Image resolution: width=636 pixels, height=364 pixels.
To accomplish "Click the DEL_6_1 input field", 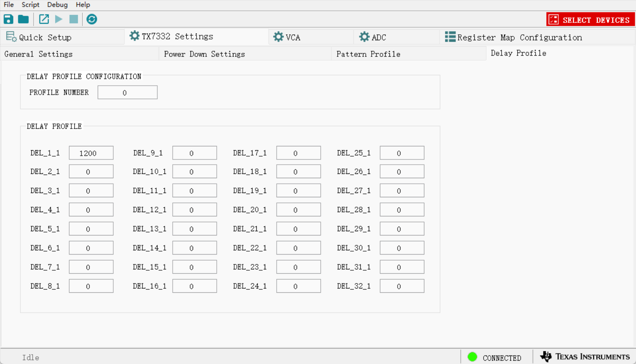I will point(91,248).
